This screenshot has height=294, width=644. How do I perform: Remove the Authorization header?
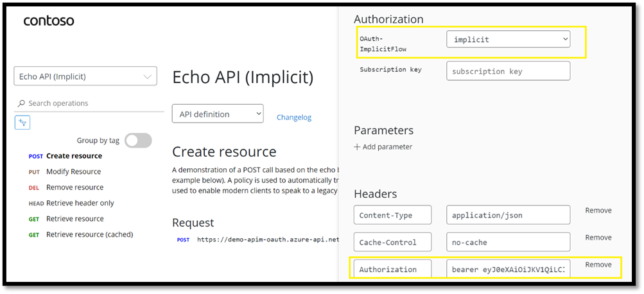pos(598,264)
